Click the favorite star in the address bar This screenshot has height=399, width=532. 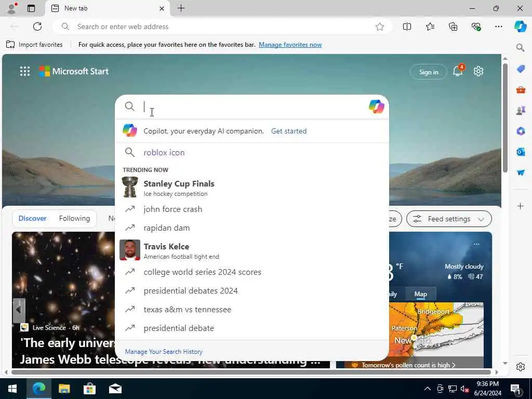pos(380,26)
